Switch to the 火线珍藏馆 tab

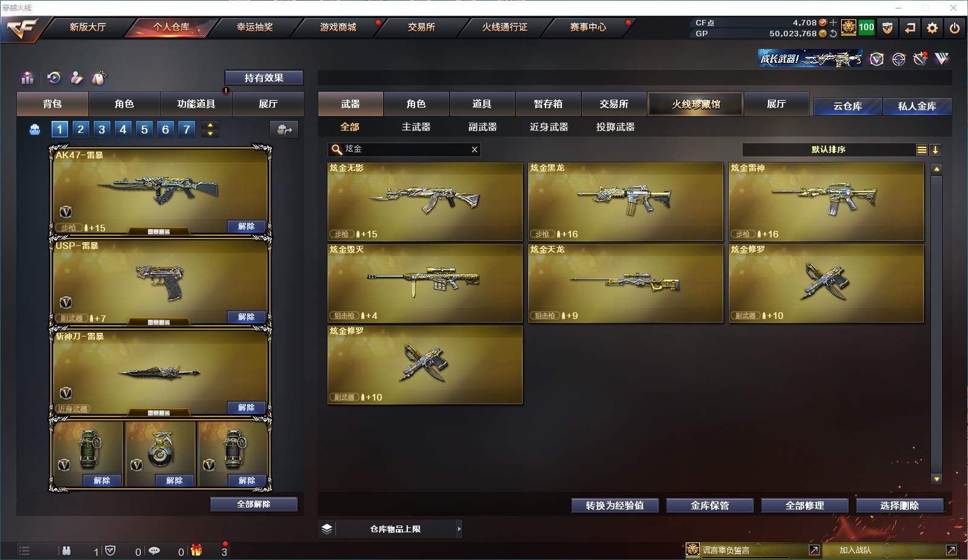pyautogui.click(x=695, y=104)
